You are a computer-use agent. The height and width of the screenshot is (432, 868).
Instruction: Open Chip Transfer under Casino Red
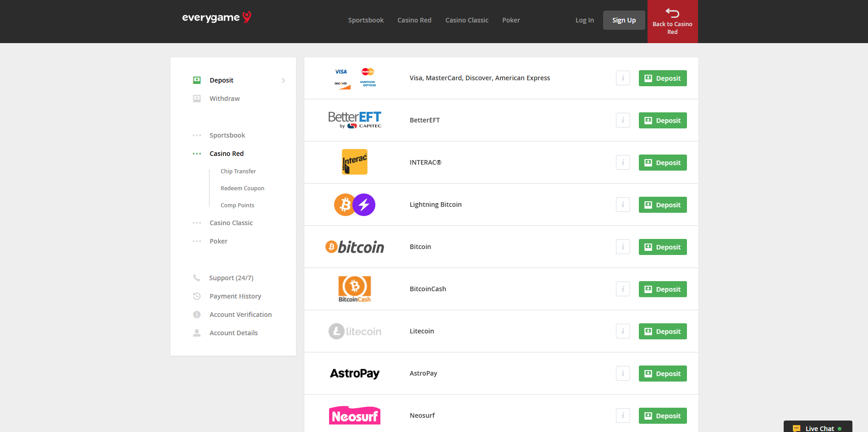coord(238,172)
